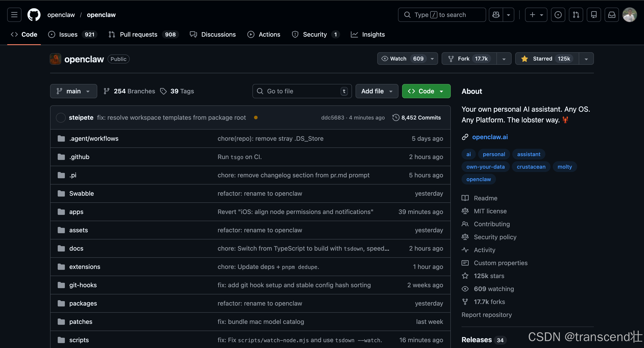Image resolution: width=644 pixels, height=348 pixels.
Task: Expand the Add file dropdown
Action: [x=377, y=91]
